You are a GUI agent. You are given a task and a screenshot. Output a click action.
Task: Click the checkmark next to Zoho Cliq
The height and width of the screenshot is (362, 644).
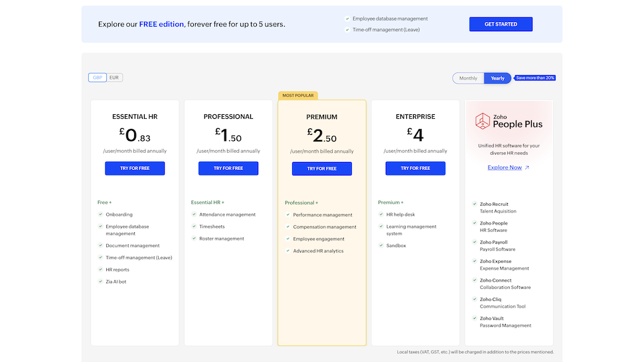(475, 299)
